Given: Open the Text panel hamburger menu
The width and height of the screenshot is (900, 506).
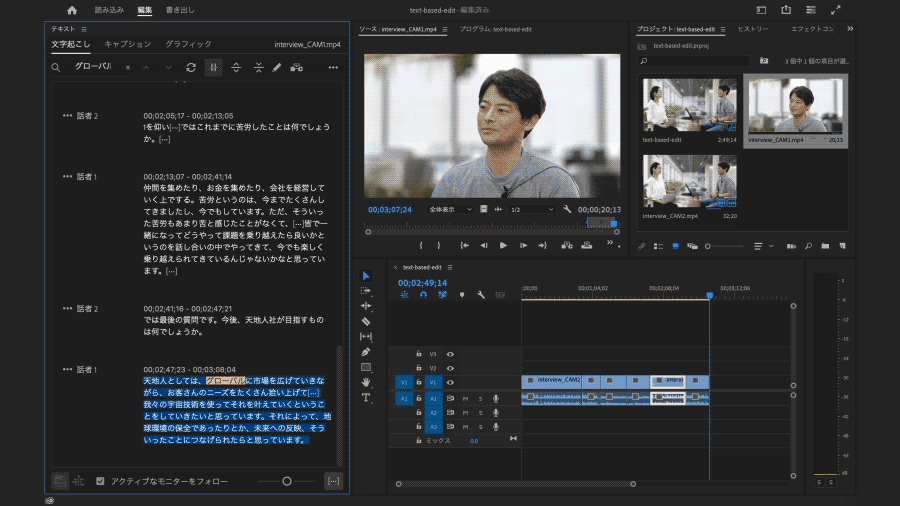Looking at the screenshot, I should (x=84, y=29).
